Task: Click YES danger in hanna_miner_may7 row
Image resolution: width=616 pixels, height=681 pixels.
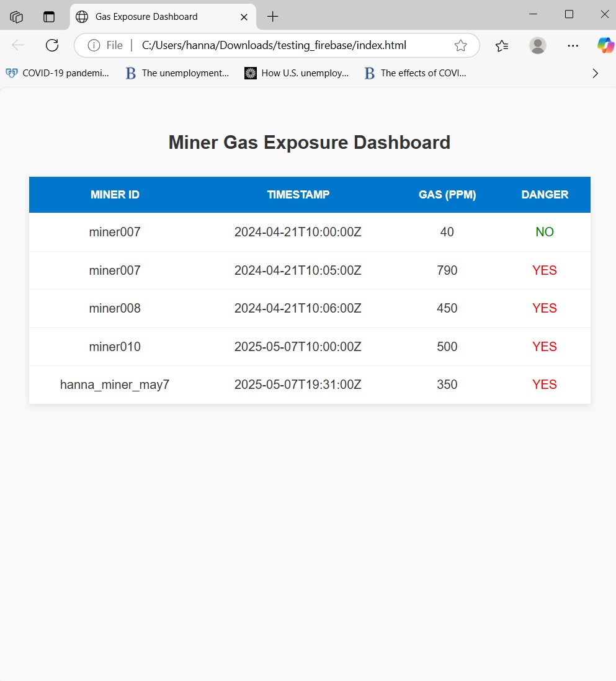Action: tap(545, 385)
